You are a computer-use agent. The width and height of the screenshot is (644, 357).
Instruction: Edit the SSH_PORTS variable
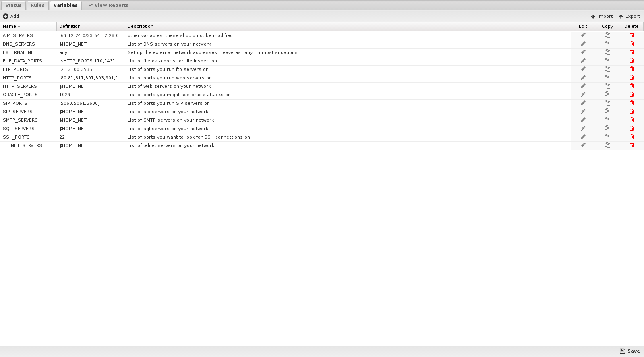[x=583, y=137]
